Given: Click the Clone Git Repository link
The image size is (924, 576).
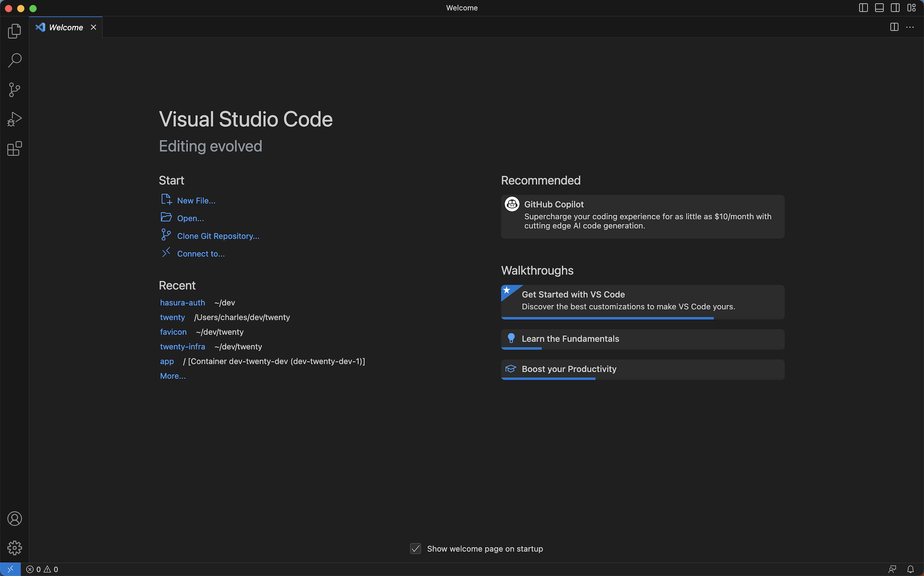Looking at the screenshot, I should 218,236.
